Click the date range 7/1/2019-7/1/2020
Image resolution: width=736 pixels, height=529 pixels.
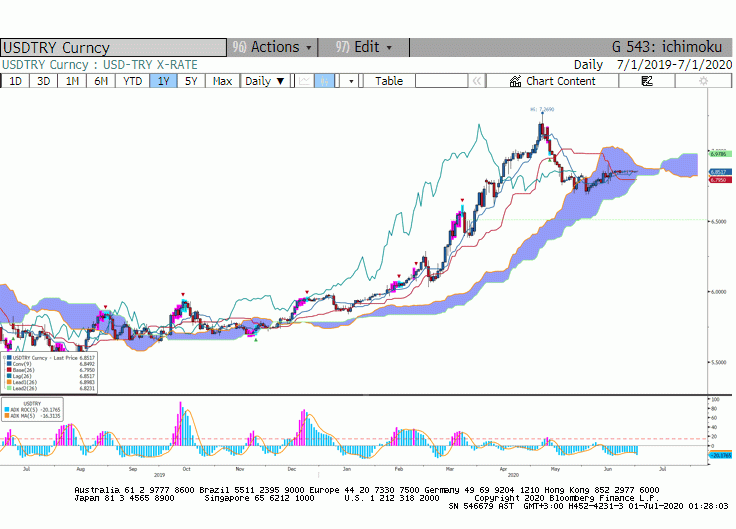[675, 64]
